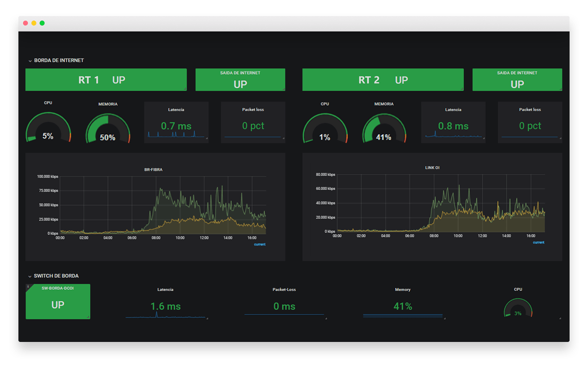588x375 pixels.
Task: Open the switch Packet-Loss panel title menu
Action: (284, 290)
